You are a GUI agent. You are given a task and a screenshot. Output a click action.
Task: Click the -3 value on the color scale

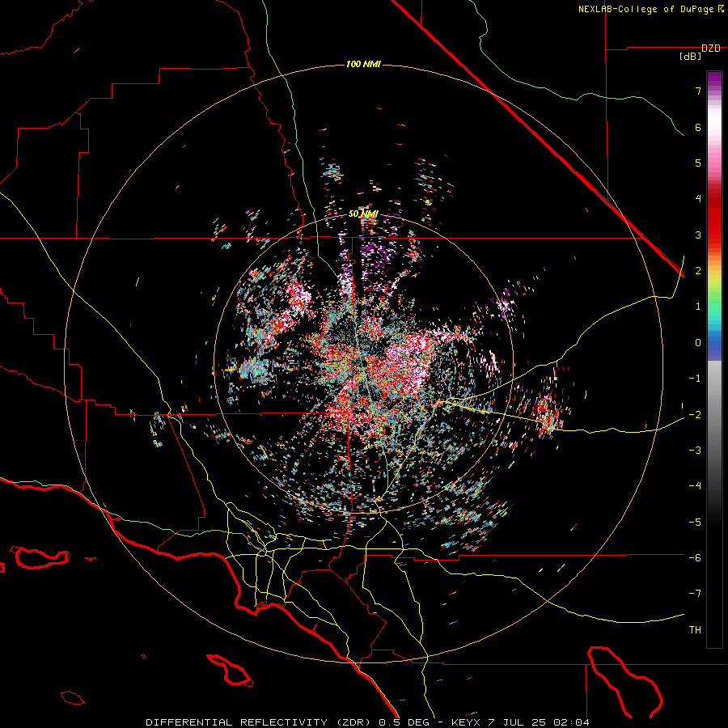695,451
